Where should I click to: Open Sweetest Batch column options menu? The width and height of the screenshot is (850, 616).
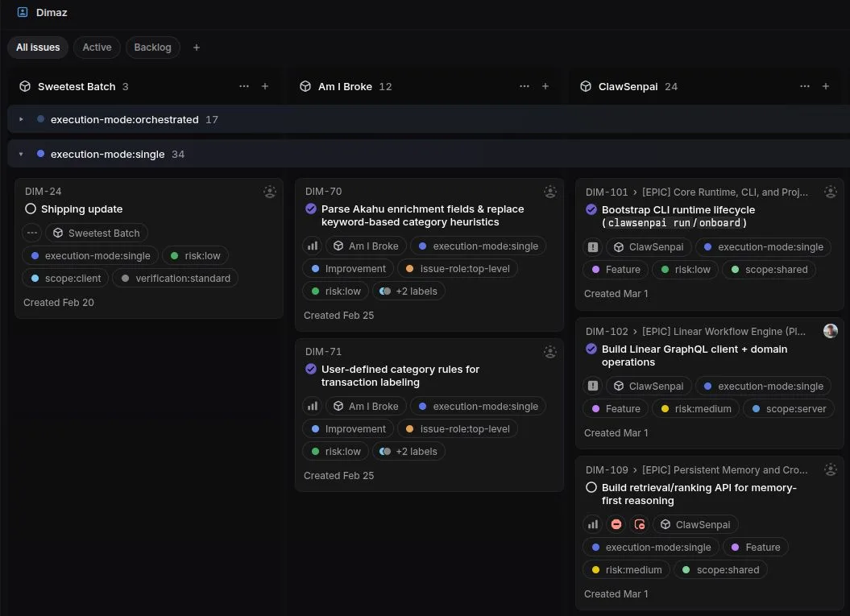[244, 86]
